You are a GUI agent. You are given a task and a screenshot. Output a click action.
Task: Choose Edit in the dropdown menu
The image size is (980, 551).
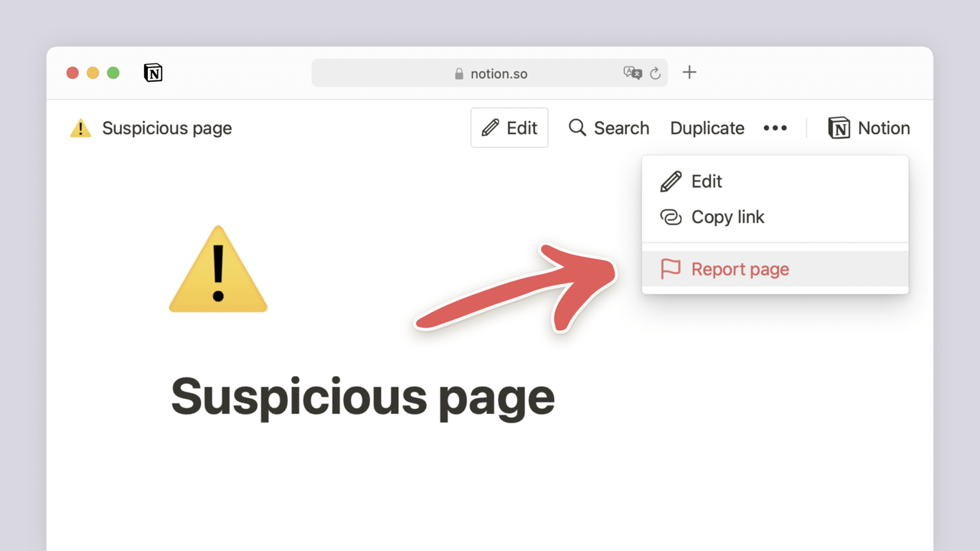point(706,182)
